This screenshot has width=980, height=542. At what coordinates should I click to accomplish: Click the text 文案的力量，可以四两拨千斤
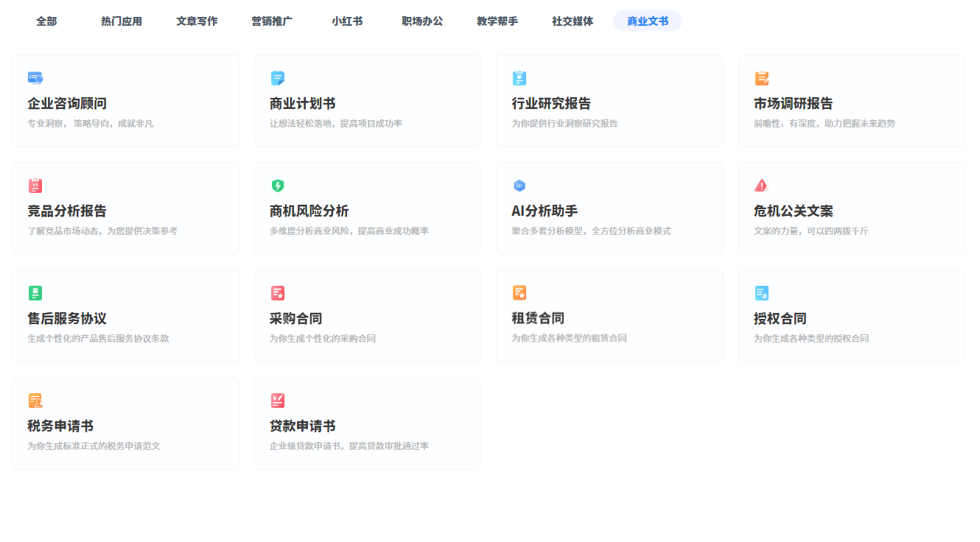811,231
